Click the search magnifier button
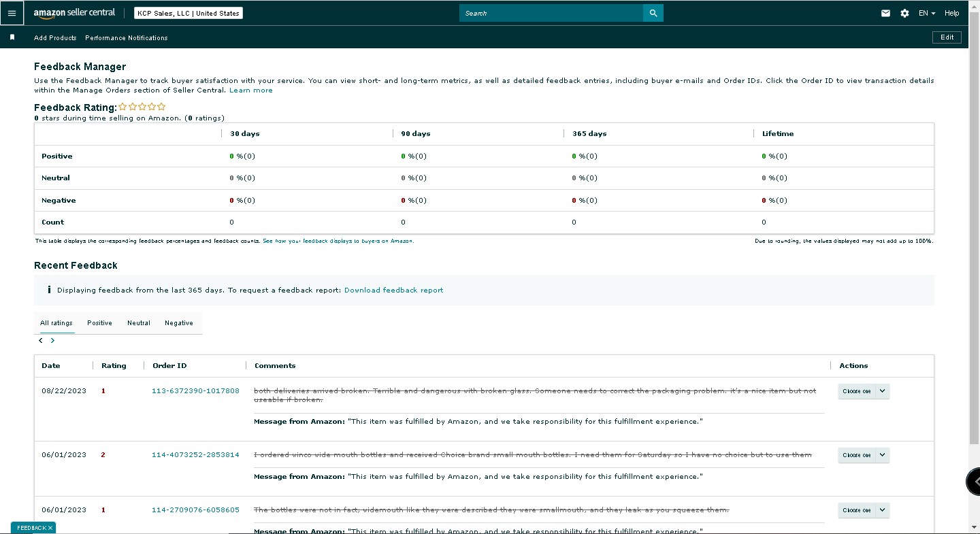 (x=653, y=13)
